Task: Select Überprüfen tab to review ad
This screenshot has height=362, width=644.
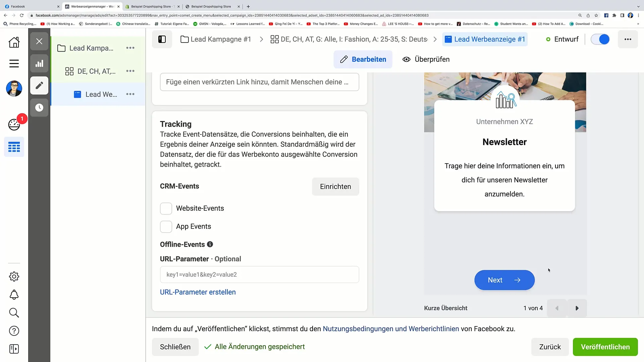Action: pos(426,59)
